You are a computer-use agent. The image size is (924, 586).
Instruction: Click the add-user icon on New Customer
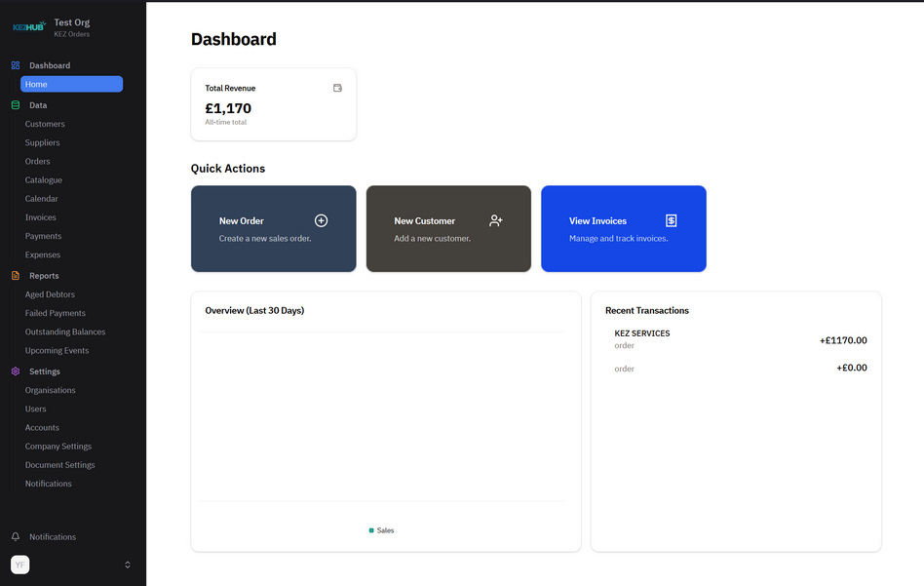496,221
